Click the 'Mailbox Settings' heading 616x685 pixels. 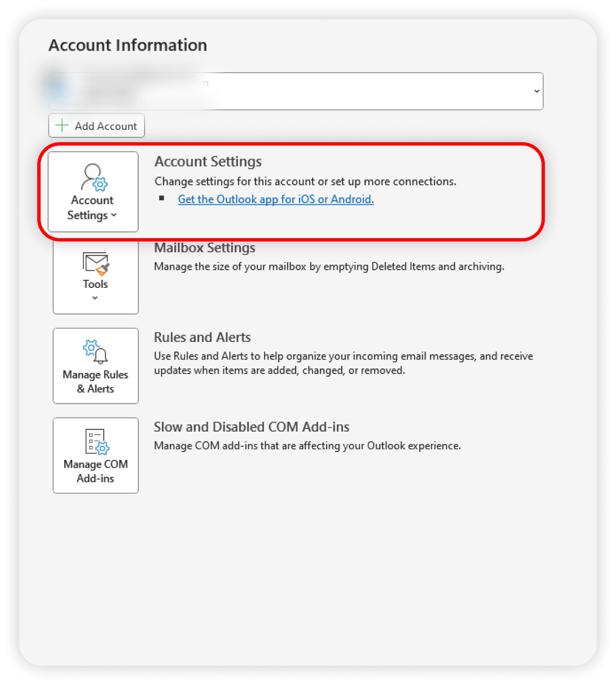click(x=204, y=248)
